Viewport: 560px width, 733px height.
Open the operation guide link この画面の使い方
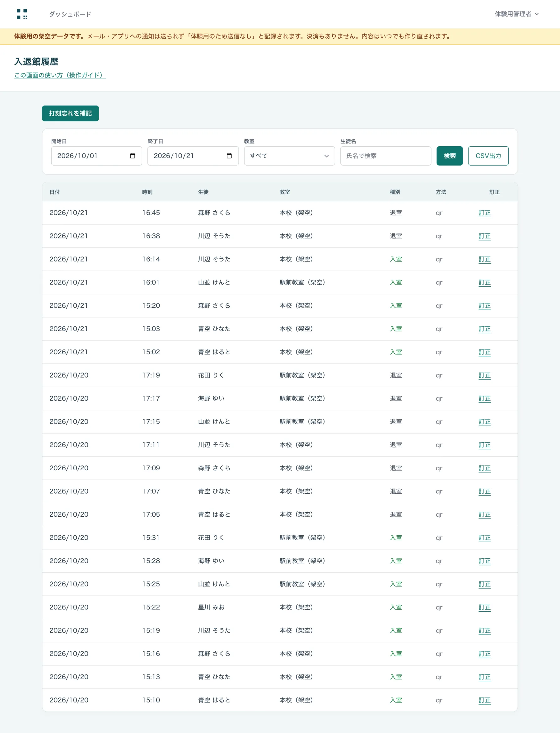coord(60,75)
